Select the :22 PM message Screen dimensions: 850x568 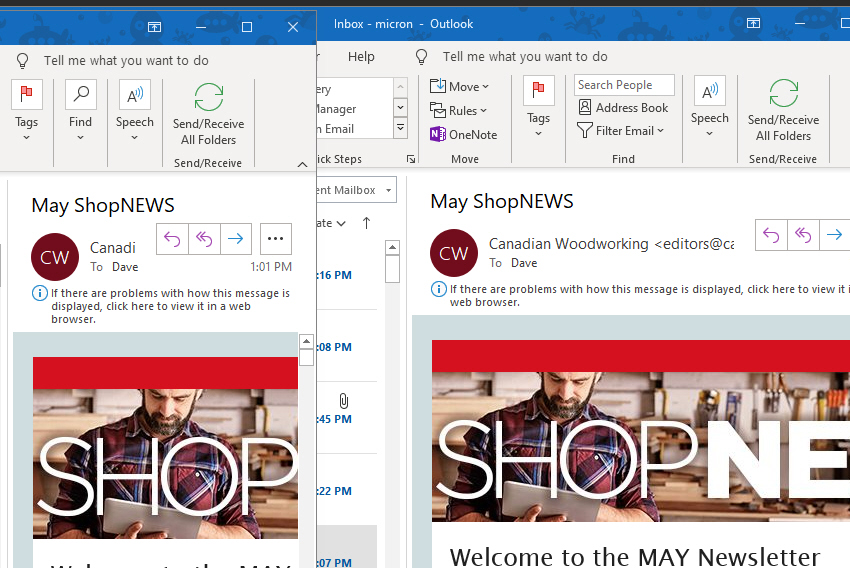[347, 490]
